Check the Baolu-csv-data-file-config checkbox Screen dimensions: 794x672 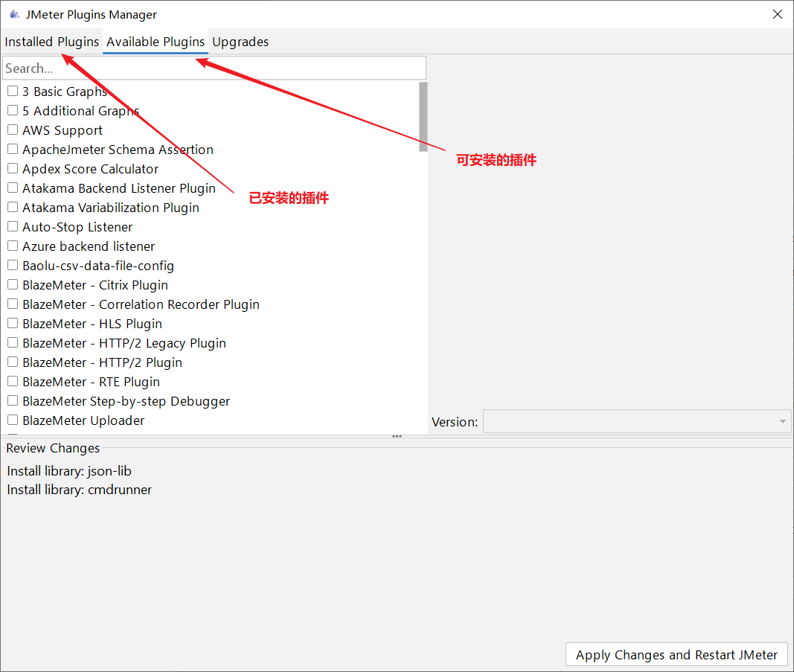pyautogui.click(x=13, y=266)
